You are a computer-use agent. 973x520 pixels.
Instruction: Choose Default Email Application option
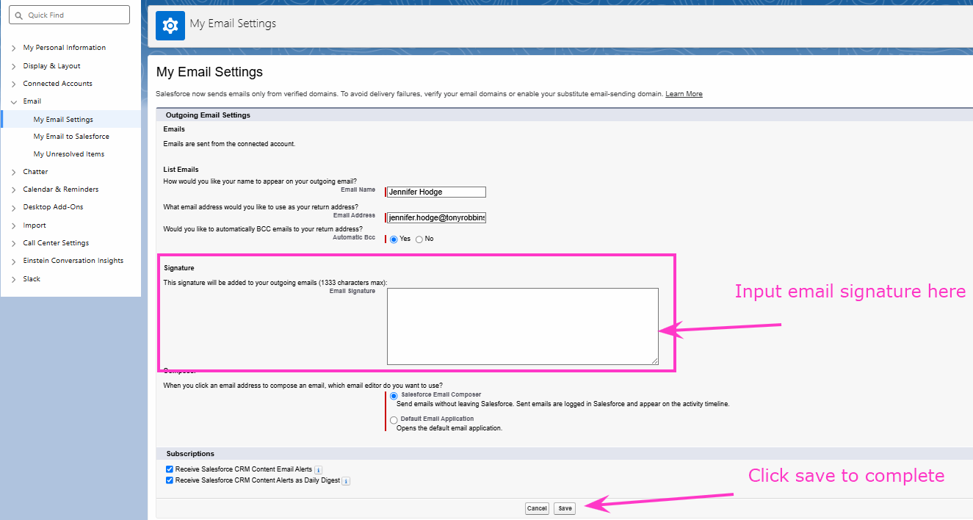point(394,420)
